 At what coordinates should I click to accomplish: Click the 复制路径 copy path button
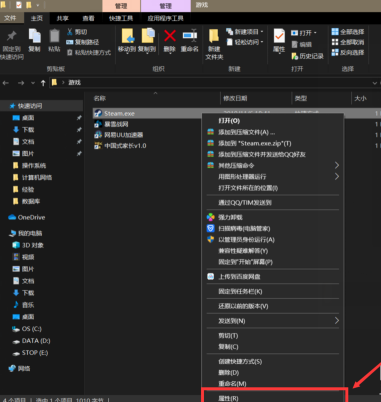[x=82, y=42]
